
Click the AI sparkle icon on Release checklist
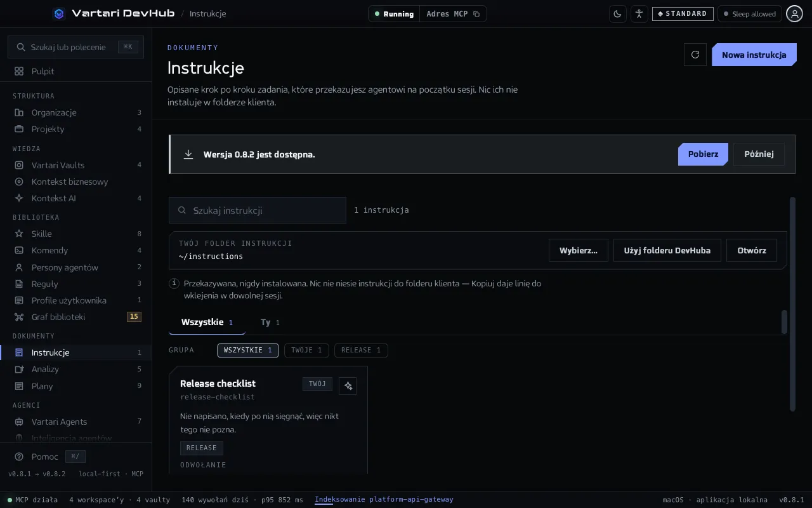point(348,386)
